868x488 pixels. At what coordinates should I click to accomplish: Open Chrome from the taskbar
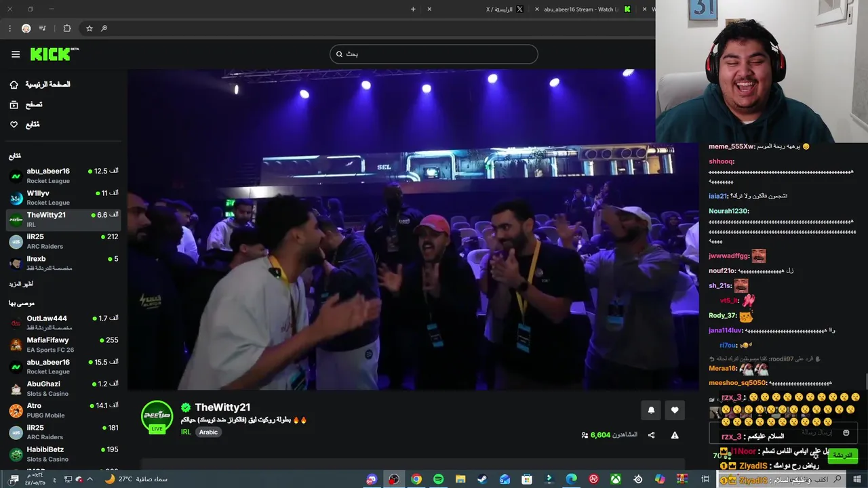pyautogui.click(x=416, y=479)
